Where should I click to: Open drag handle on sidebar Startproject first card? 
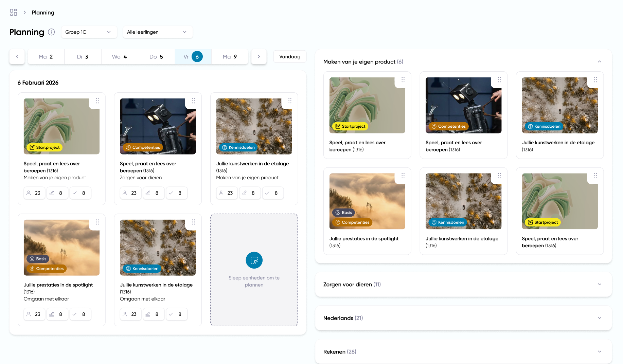[x=403, y=80]
